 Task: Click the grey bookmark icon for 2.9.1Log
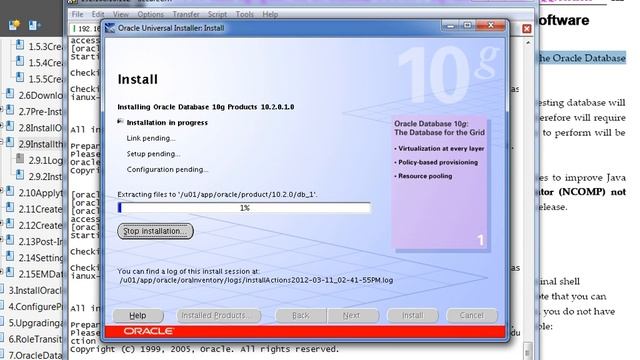click(x=19, y=159)
